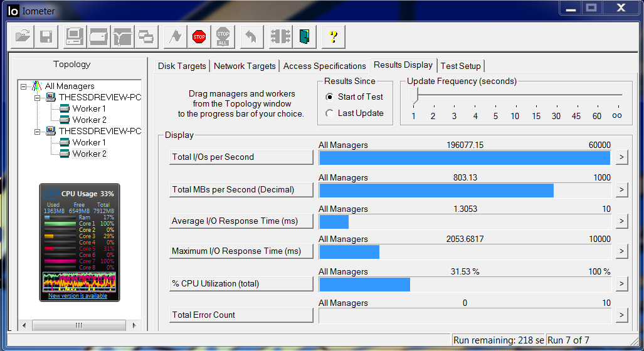Image resolution: width=644 pixels, height=351 pixels.
Task: Click the first THESSDREVIEW-PC computer icon
Action: click(x=51, y=97)
